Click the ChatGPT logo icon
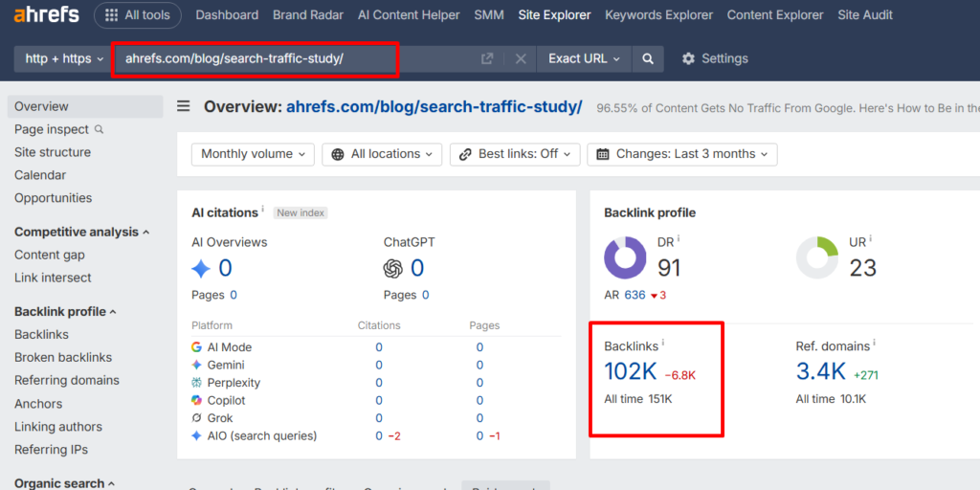The image size is (980, 490). (x=393, y=269)
